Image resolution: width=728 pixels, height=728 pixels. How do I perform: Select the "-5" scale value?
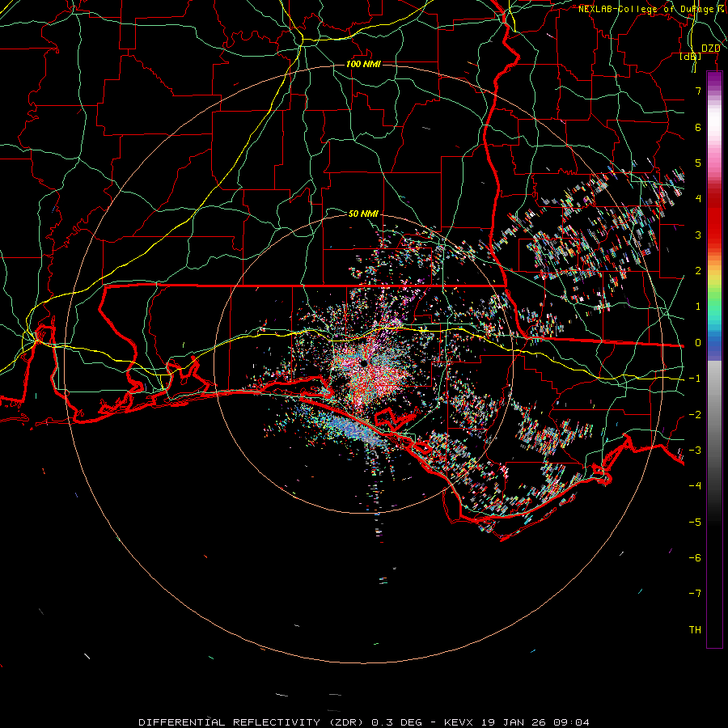coord(695,523)
